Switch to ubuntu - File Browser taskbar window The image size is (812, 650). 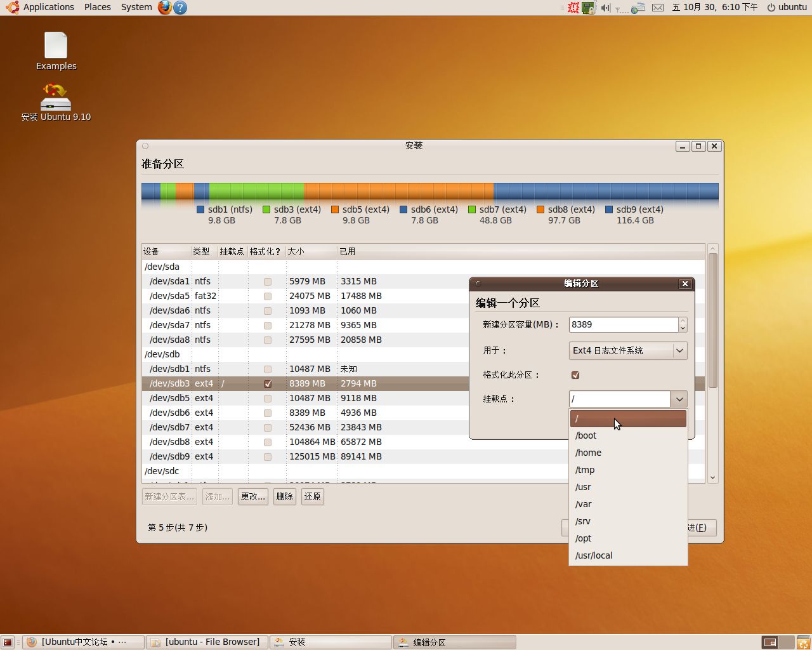[x=207, y=642]
